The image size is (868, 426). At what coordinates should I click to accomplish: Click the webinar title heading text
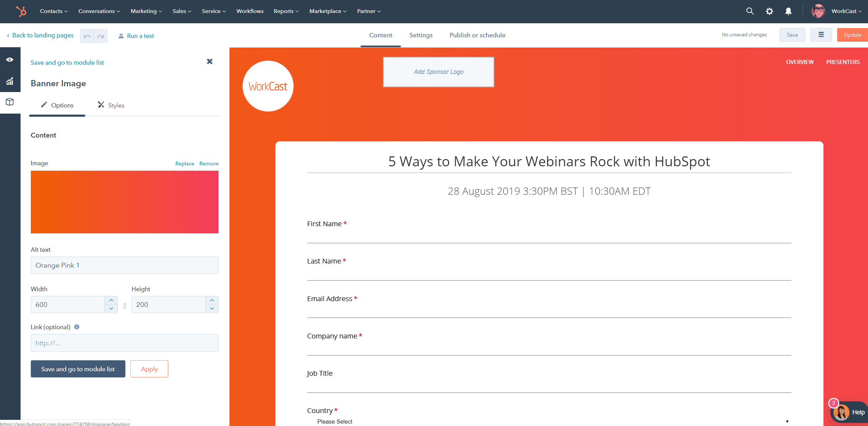coord(549,162)
